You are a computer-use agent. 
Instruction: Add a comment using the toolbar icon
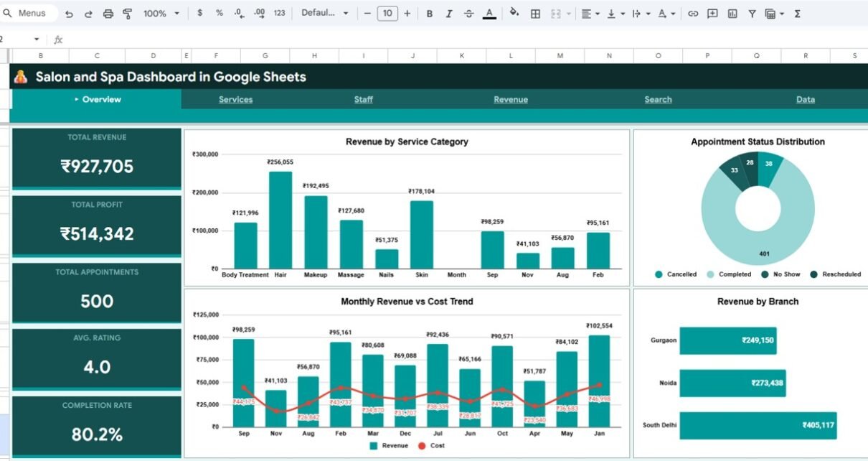click(712, 14)
